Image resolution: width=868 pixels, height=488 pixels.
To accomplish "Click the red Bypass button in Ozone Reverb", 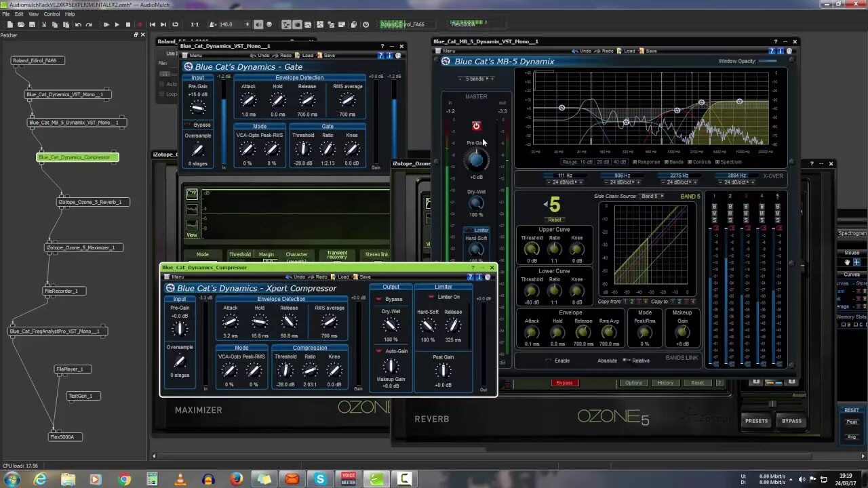I will pyautogui.click(x=565, y=383).
